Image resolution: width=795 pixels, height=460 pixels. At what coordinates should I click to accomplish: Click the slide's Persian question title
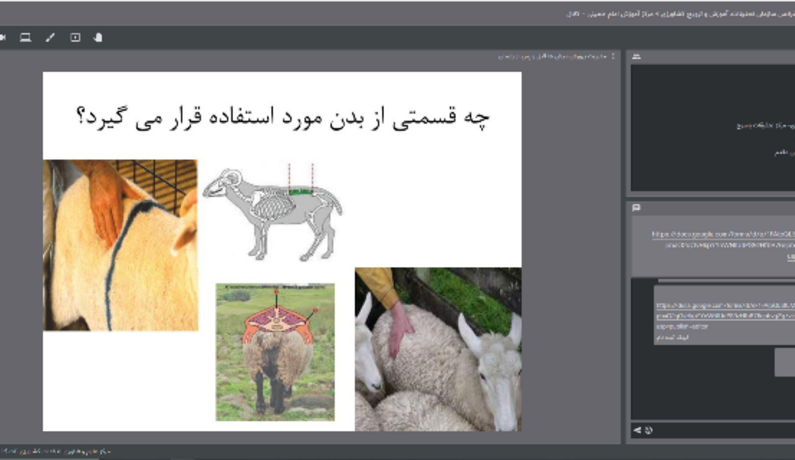pos(283,118)
